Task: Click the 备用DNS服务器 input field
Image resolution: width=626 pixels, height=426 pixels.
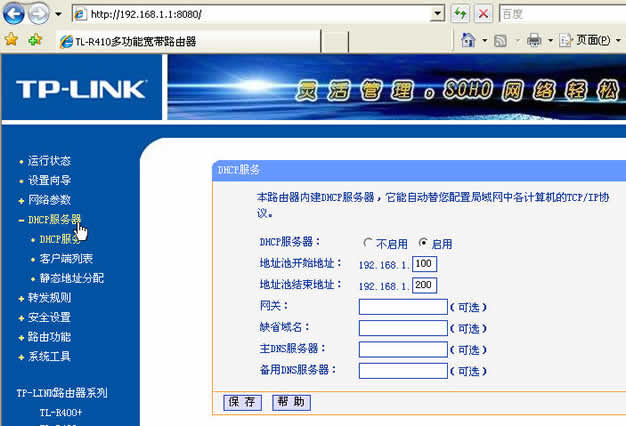Action: (403, 371)
